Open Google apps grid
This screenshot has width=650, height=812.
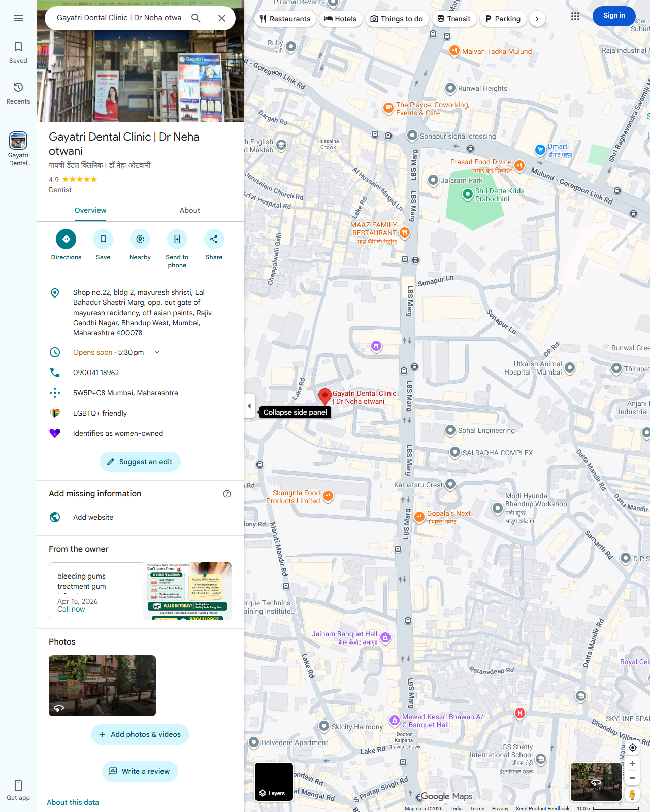click(575, 16)
